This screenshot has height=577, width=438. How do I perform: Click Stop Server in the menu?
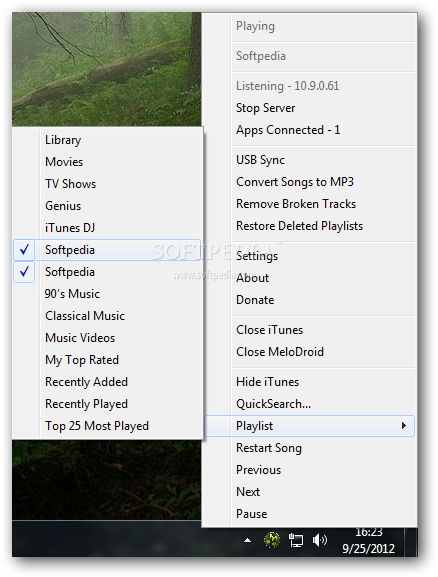(x=309, y=108)
